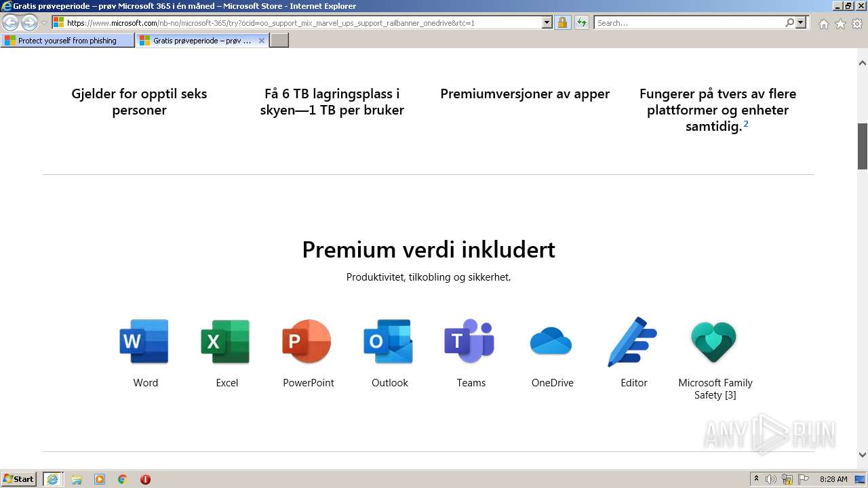The width and height of the screenshot is (868, 488).
Task: Click the 'Word' label under its icon
Action: coord(146,383)
